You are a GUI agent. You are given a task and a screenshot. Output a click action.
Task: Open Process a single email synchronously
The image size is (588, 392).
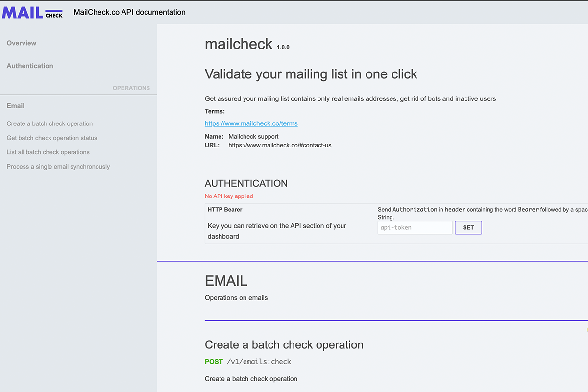58,167
